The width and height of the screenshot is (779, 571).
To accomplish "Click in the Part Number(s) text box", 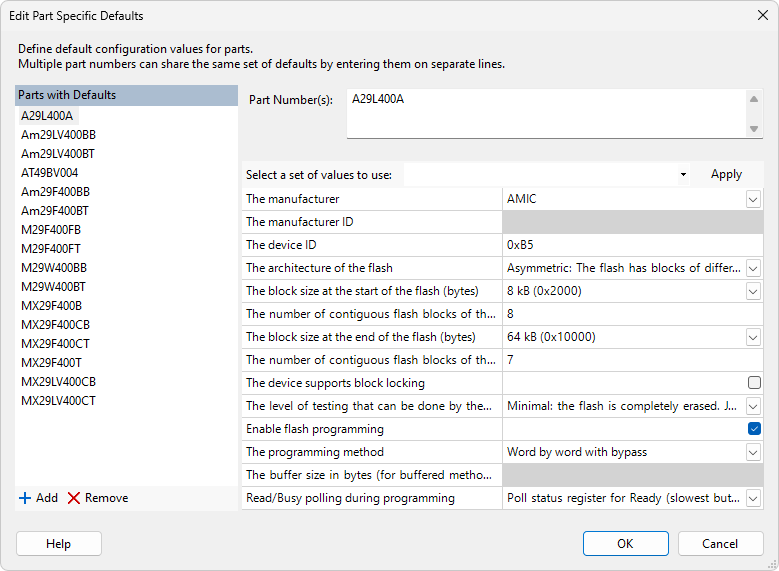I will click(545, 113).
